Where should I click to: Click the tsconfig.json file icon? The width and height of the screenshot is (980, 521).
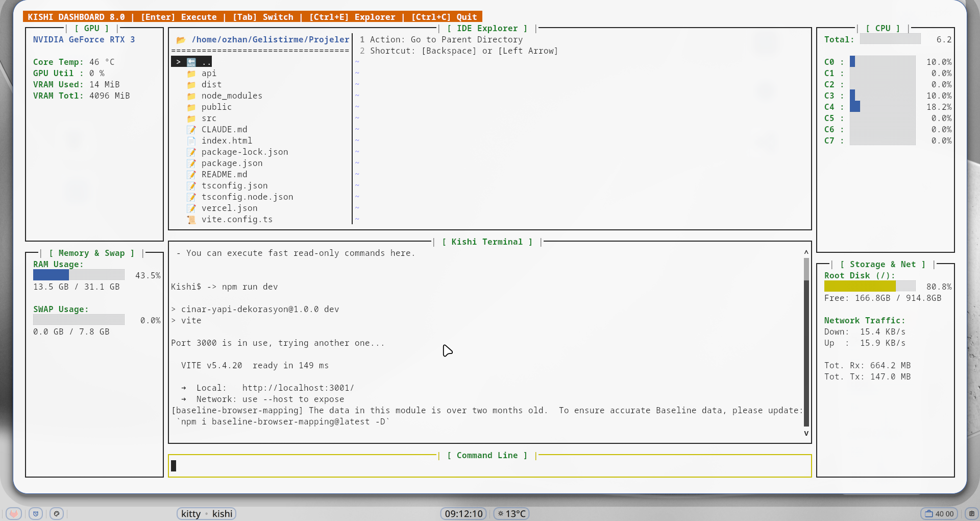tap(191, 186)
